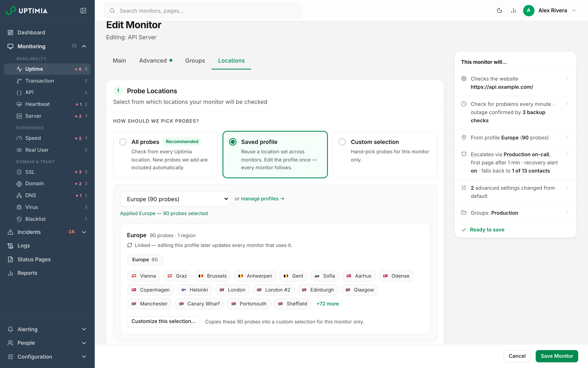588x368 pixels.
Task: Open the Blacklist monitors item
Action: [x=47, y=219]
